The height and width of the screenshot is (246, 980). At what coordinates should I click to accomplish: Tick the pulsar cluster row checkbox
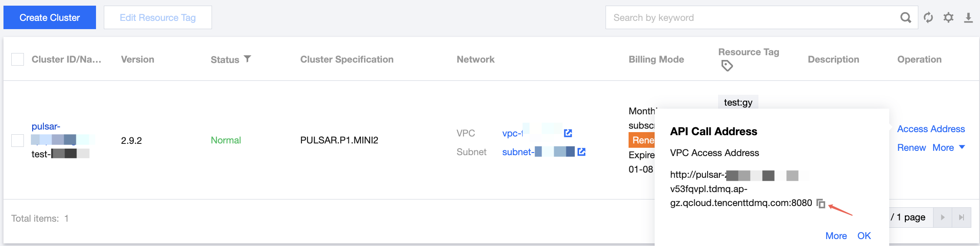[x=17, y=140]
